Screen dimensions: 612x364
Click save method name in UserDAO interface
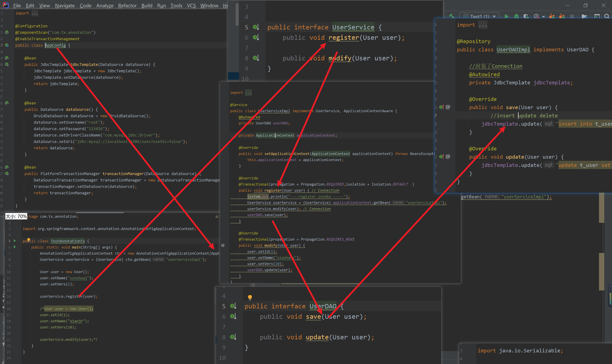(x=313, y=316)
